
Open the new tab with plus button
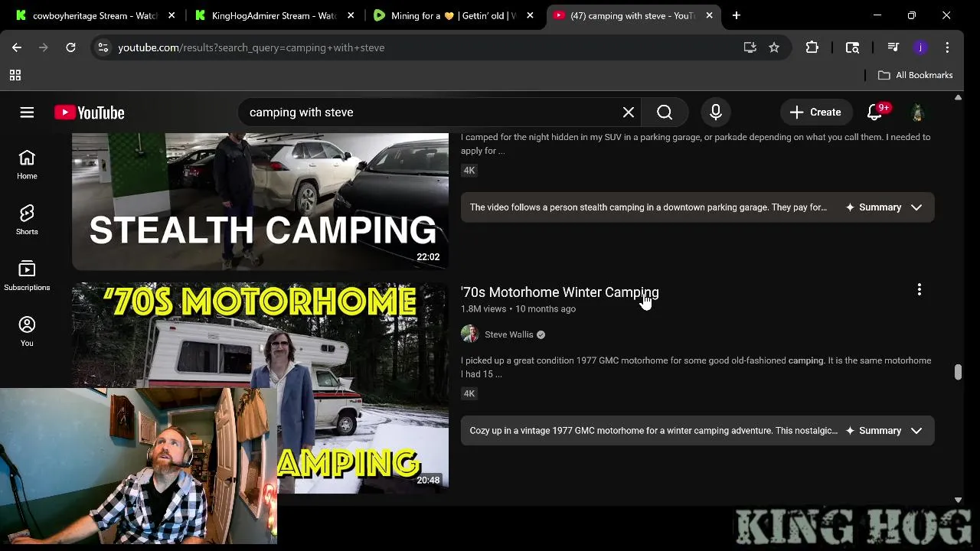click(x=736, y=15)
